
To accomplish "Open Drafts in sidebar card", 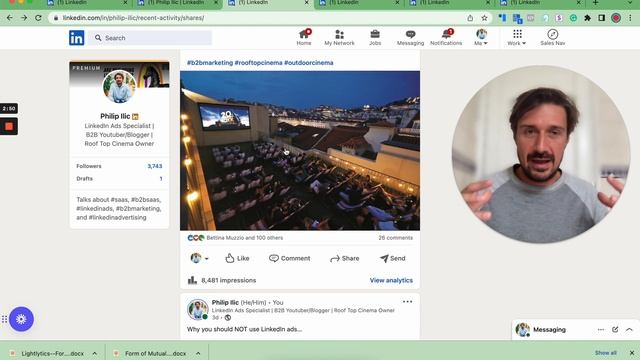I will click(x=119, y=179).
